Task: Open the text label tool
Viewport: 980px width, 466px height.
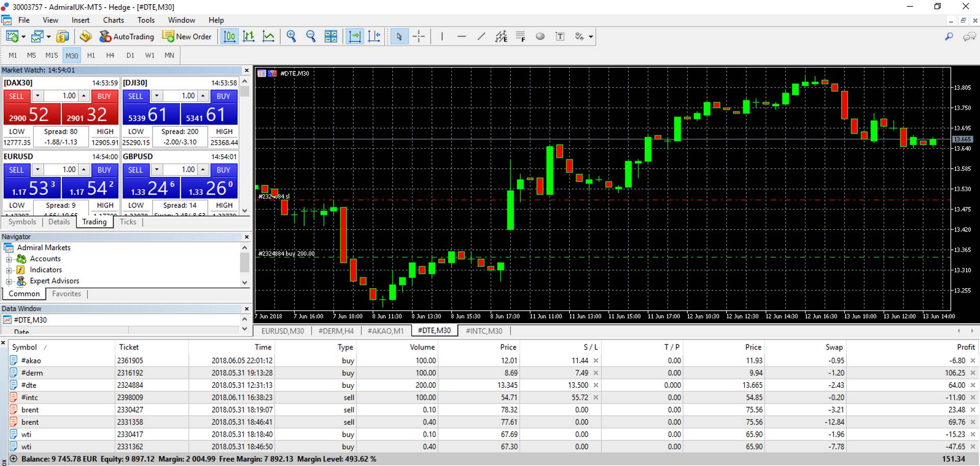Action: [560, 36]
